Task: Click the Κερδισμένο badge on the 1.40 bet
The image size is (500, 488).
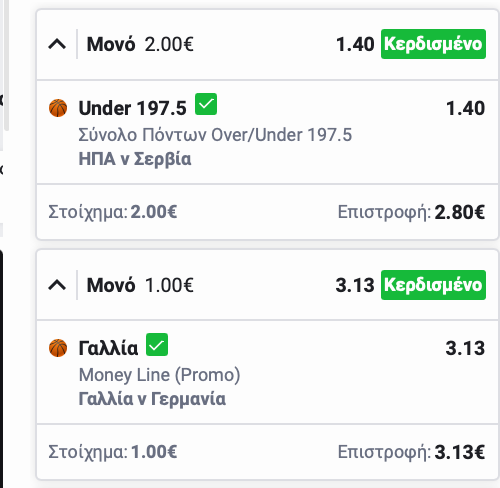Action: tap(433, 44)
